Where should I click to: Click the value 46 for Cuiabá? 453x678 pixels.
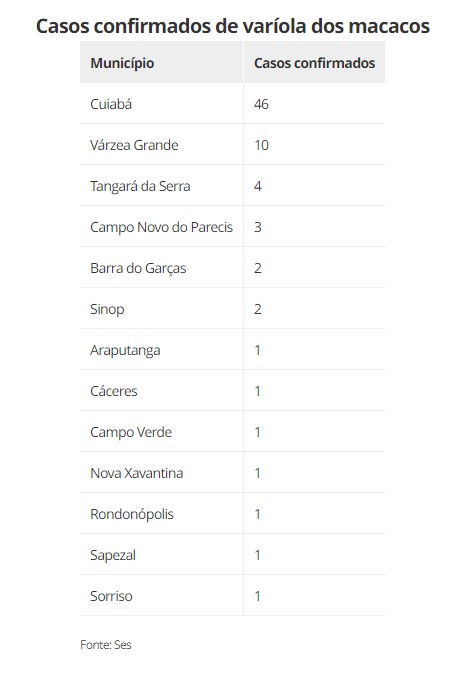[261, 104]
